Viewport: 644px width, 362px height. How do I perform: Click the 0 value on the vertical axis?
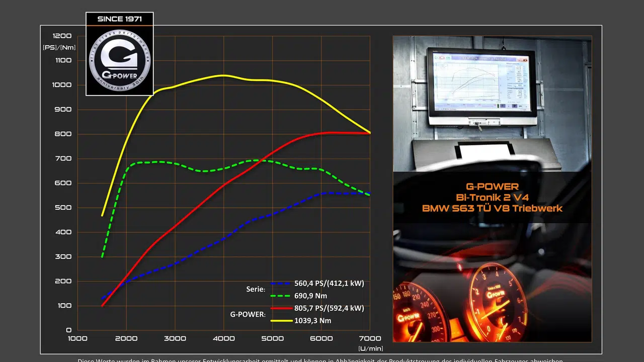tap(69, 330)
